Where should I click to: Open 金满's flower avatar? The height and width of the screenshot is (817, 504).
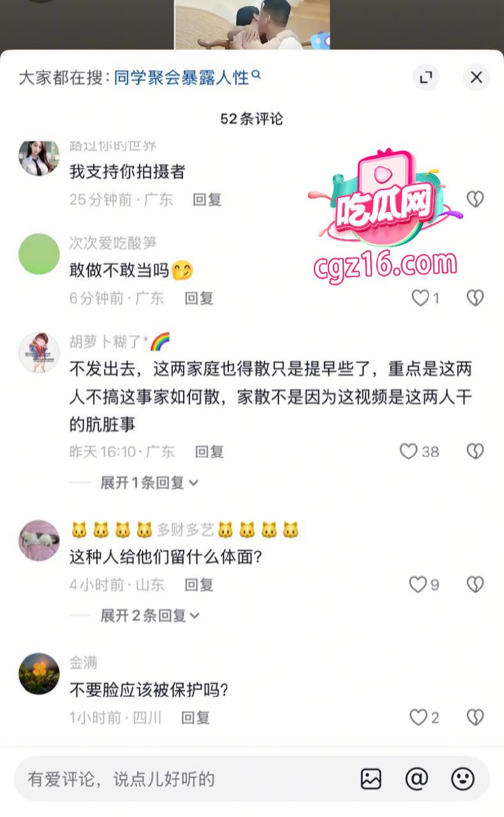point(39,673)
